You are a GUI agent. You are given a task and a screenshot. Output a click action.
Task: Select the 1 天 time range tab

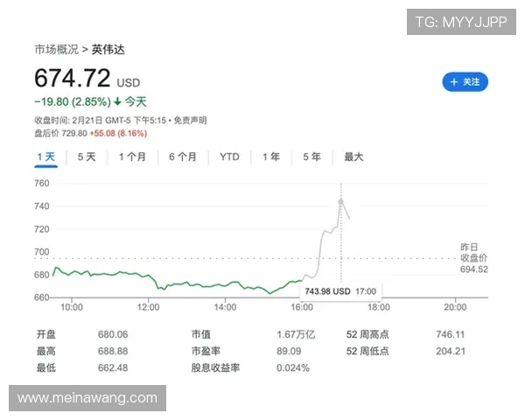click(x=45, y=157)
